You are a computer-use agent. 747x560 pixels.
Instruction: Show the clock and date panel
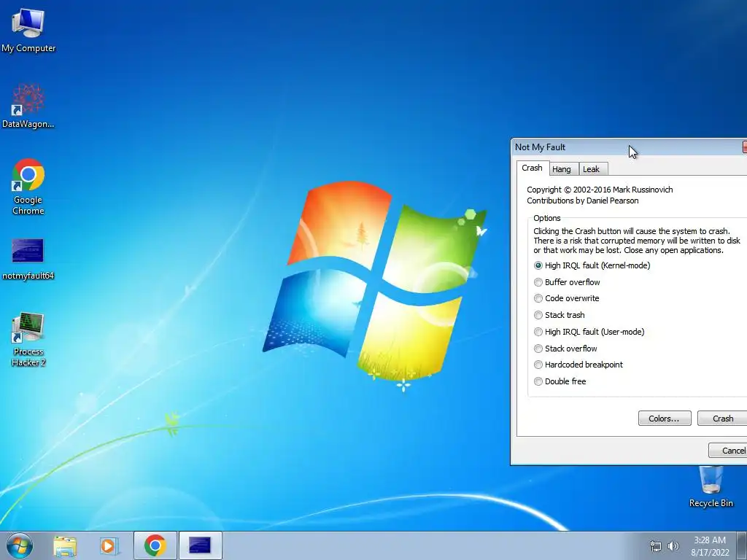click(x=710, y=546)
